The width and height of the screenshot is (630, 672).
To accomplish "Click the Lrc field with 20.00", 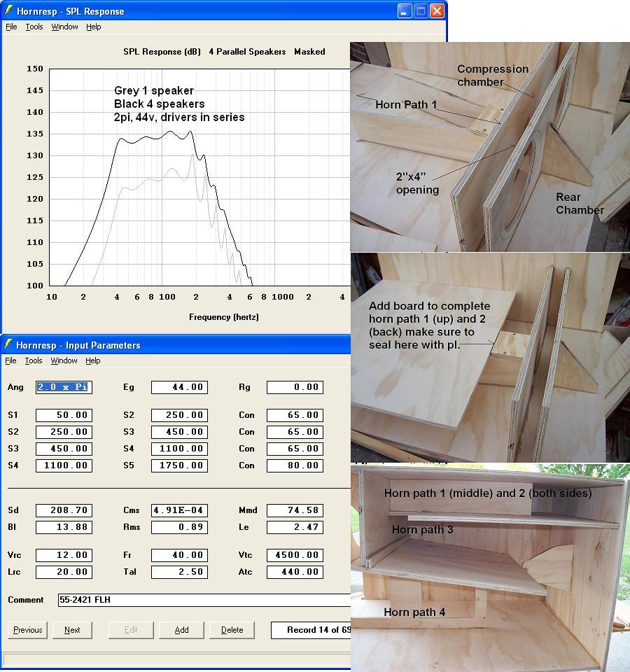I will (x=64, y=572).
